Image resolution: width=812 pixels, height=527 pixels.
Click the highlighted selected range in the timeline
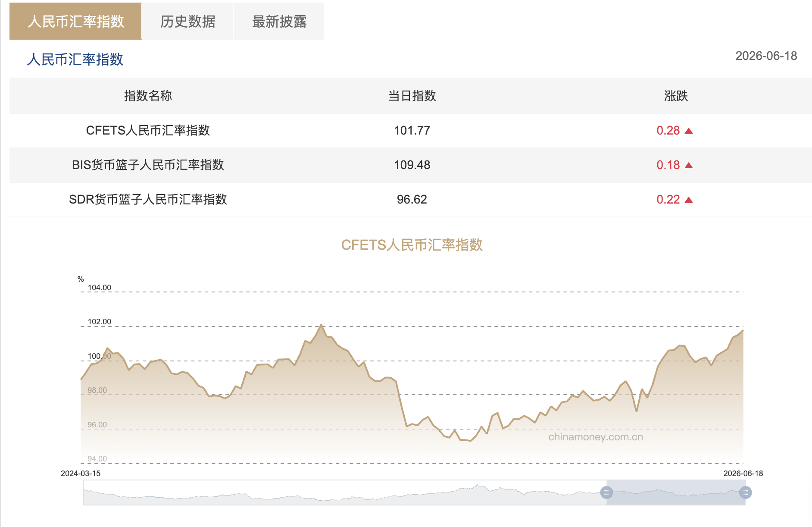(676, 492)
